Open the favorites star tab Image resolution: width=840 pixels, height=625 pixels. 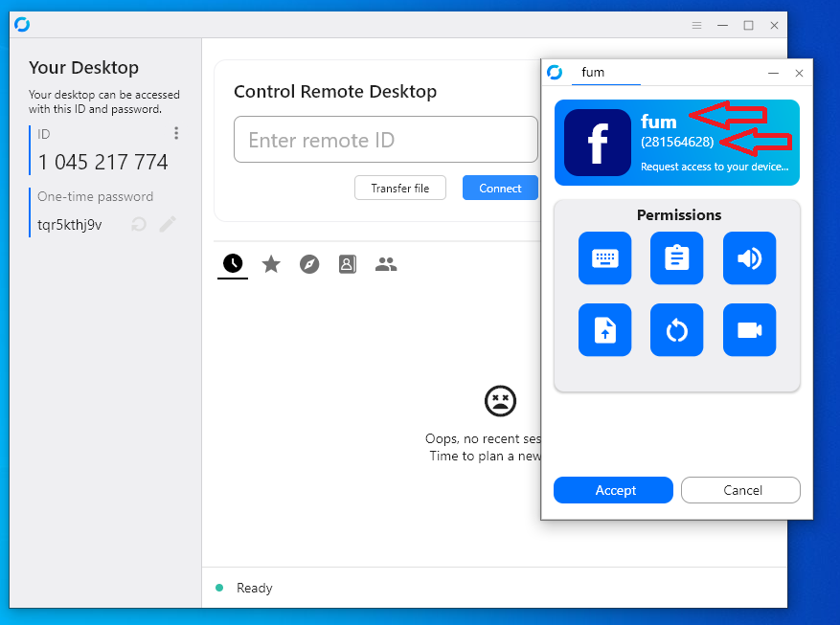[x=271, y=264]
